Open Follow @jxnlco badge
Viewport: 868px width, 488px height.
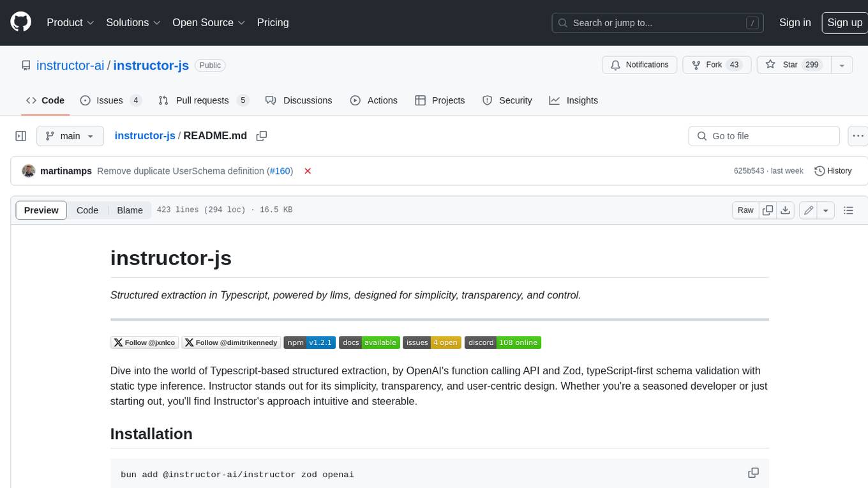pyautogui.click(x=145, y=342)
